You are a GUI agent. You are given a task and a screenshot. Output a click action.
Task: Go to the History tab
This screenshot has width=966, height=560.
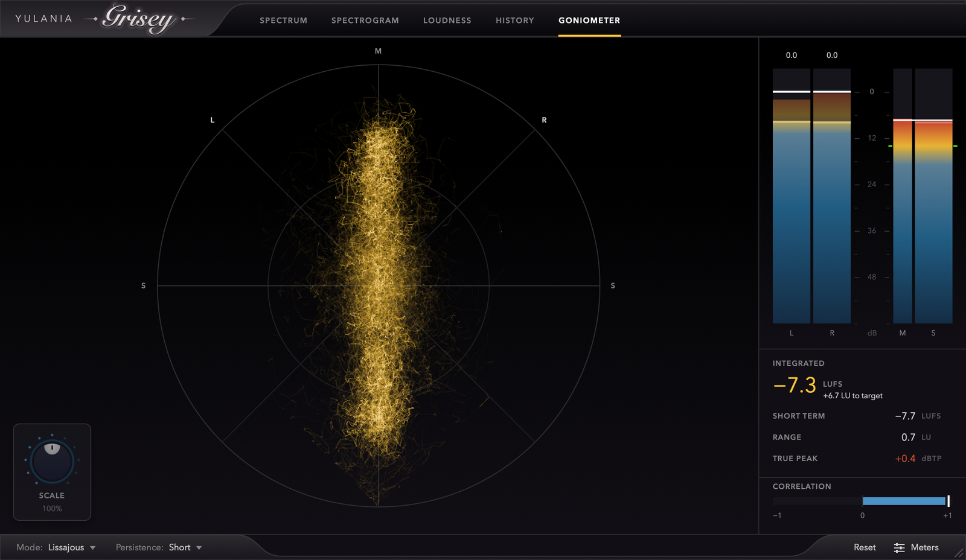514,21
